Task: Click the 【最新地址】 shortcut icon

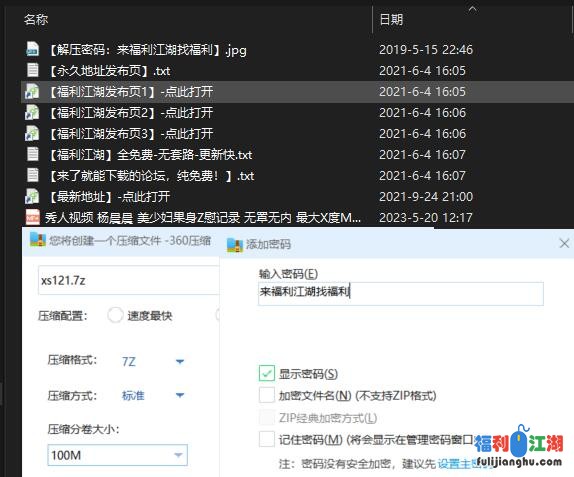Action: click(32, 197)
